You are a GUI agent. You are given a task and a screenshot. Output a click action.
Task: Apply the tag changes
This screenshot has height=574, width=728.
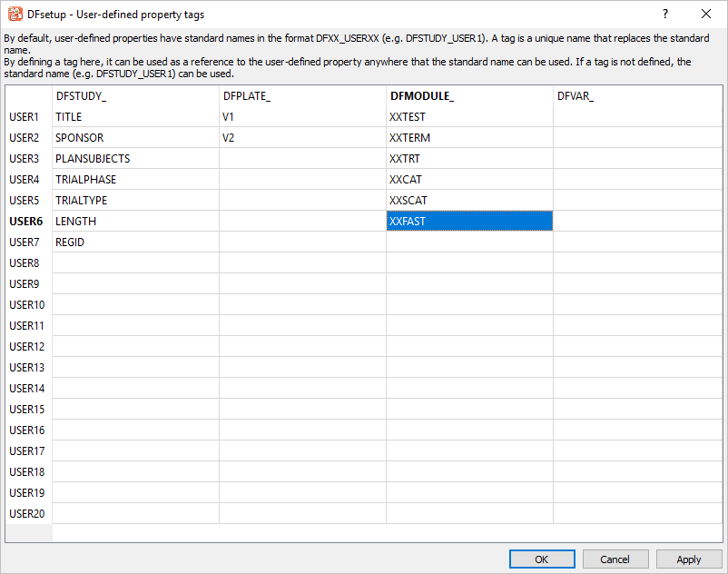point(689,559)
